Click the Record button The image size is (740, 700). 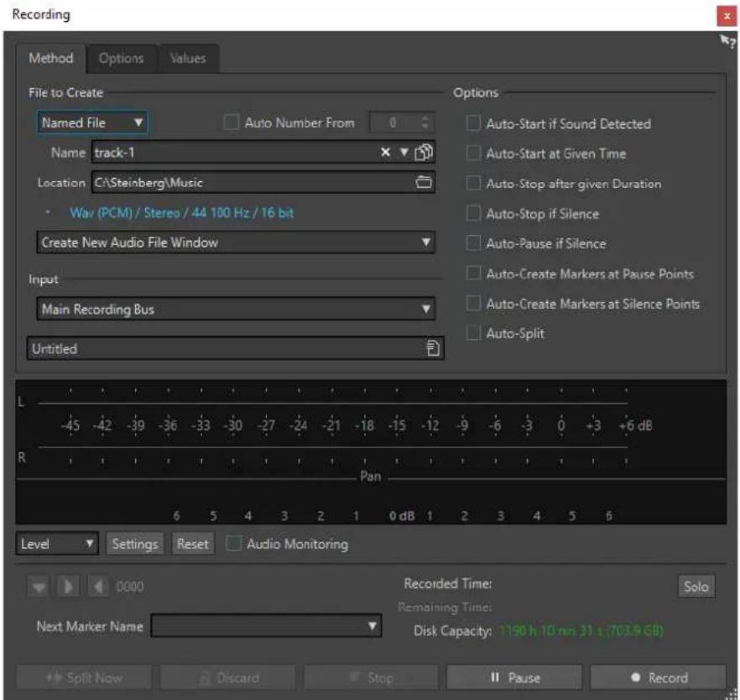tap(658, 678)
